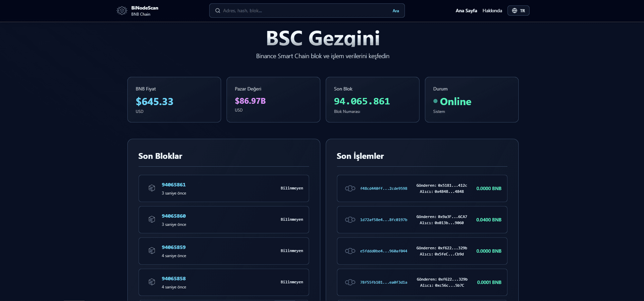Image resolution: width=644 pixels, height=301 pixels.
Task: Click the BiNodeScan logo icon
Action: pyautogui.click(x=122, y=11)
